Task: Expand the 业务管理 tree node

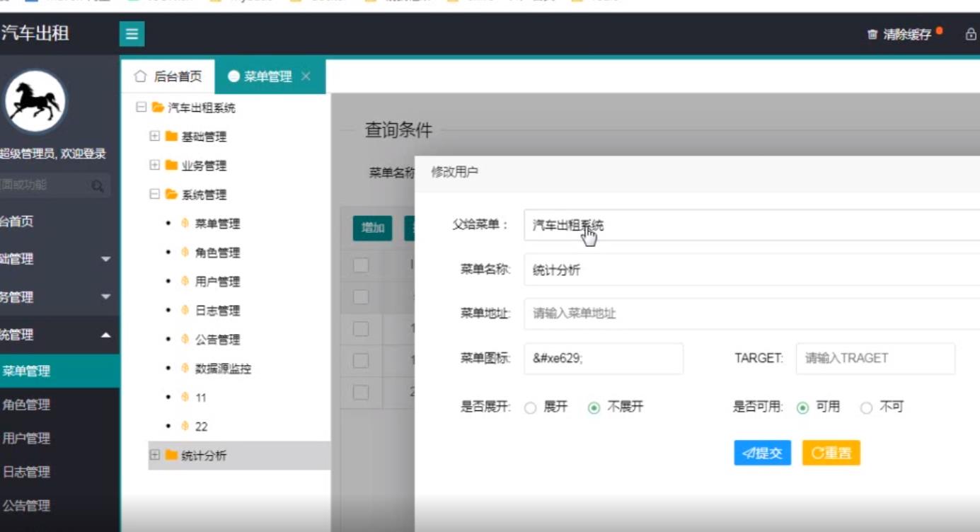Action: [154, 165]
